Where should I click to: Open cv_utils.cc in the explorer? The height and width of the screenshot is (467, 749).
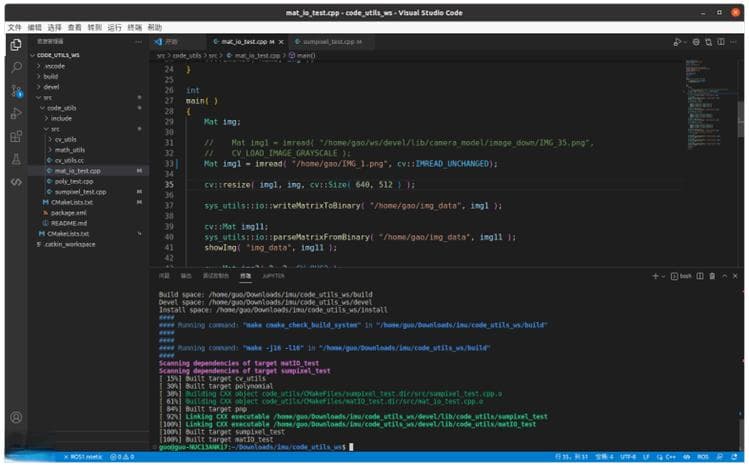[88, 160]
